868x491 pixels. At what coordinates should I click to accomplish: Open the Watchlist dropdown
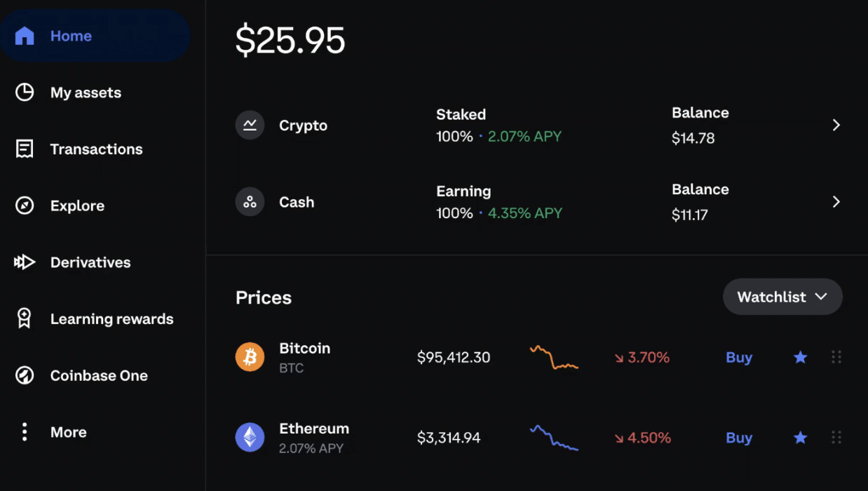[x=782, y=297]
